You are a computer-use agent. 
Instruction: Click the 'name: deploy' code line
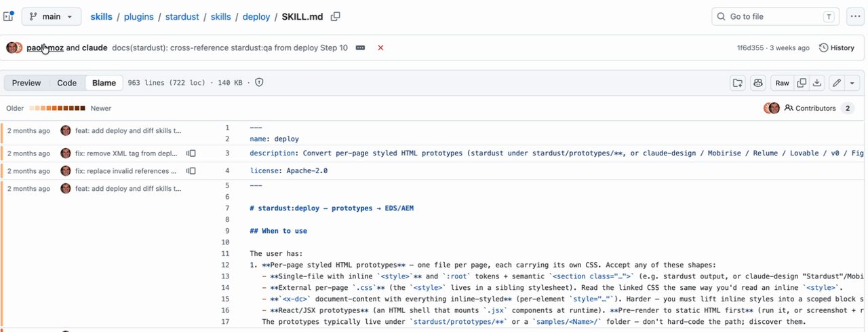(x=274, y=139)
